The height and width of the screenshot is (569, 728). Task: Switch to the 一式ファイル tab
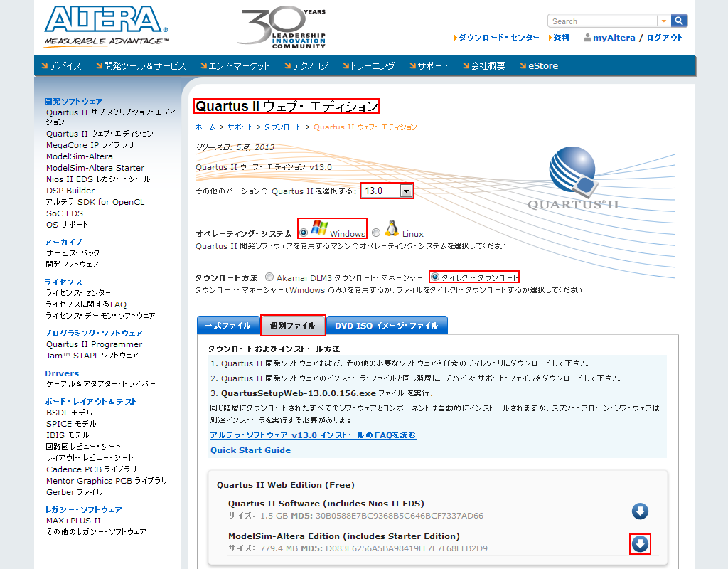228,325
